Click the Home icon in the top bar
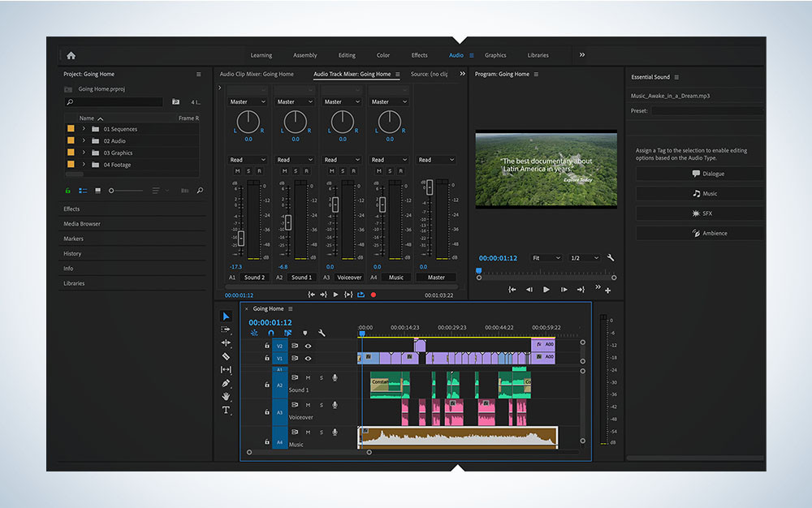Screen dimensions: 812x508 point(71,55)
